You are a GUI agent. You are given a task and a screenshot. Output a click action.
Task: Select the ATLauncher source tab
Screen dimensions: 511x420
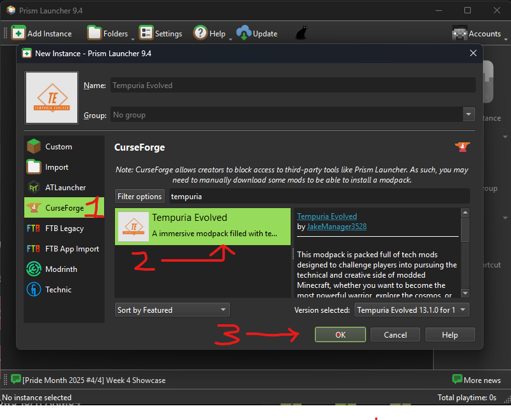(65, 188)
